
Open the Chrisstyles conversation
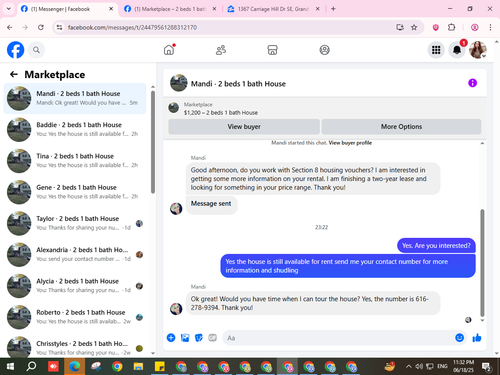click(75, 347)
